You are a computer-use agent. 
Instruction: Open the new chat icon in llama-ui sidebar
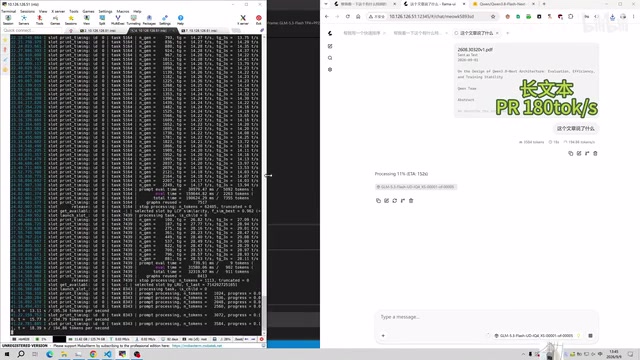(x=330, y=46)
